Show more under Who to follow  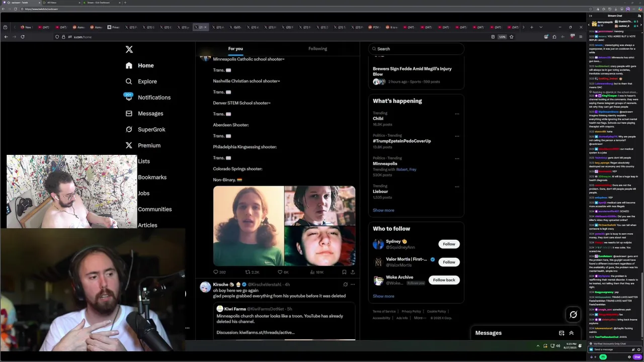(383, 296)
